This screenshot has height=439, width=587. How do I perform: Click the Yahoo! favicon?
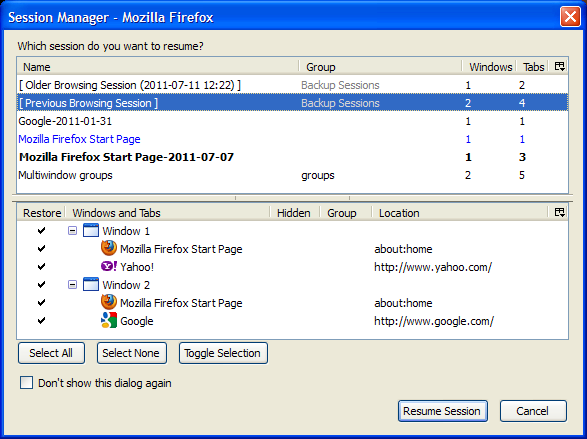(x=109, y=266)
